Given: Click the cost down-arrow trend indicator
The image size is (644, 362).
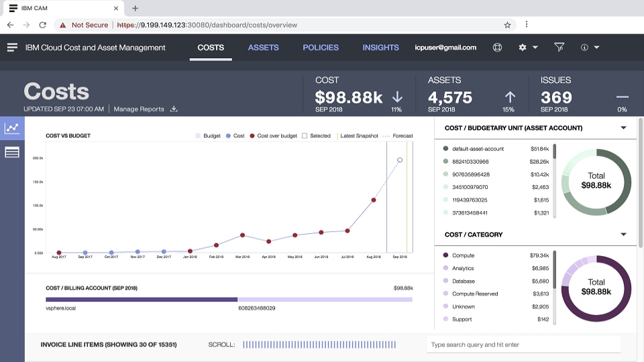Looking at the screenshot, I should [397, 97].
